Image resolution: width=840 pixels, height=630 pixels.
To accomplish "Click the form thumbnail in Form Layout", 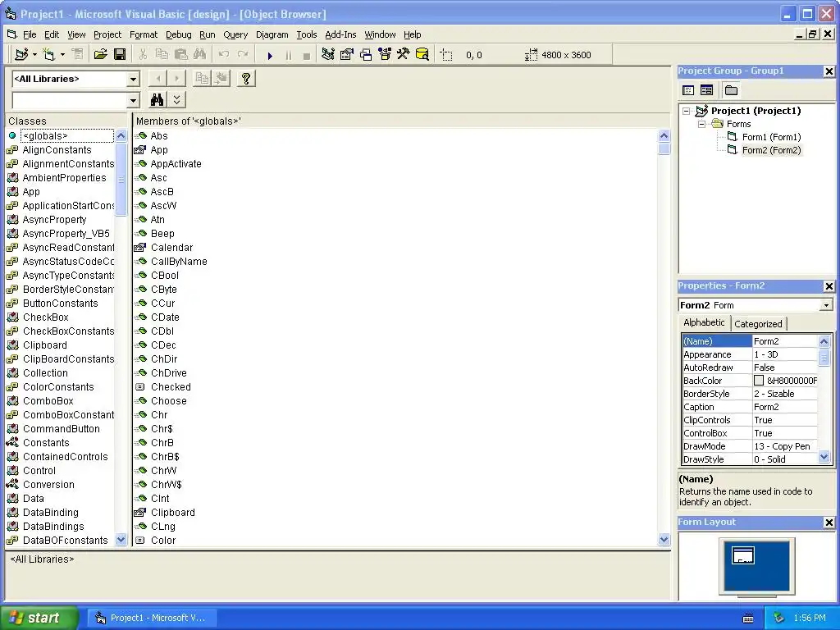I will (743, 555).
